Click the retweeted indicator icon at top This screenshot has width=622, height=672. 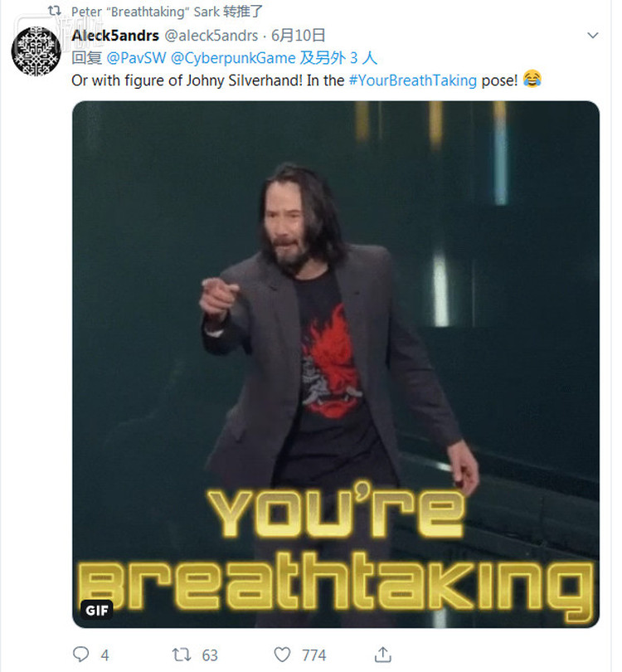(x=55, y=11)
